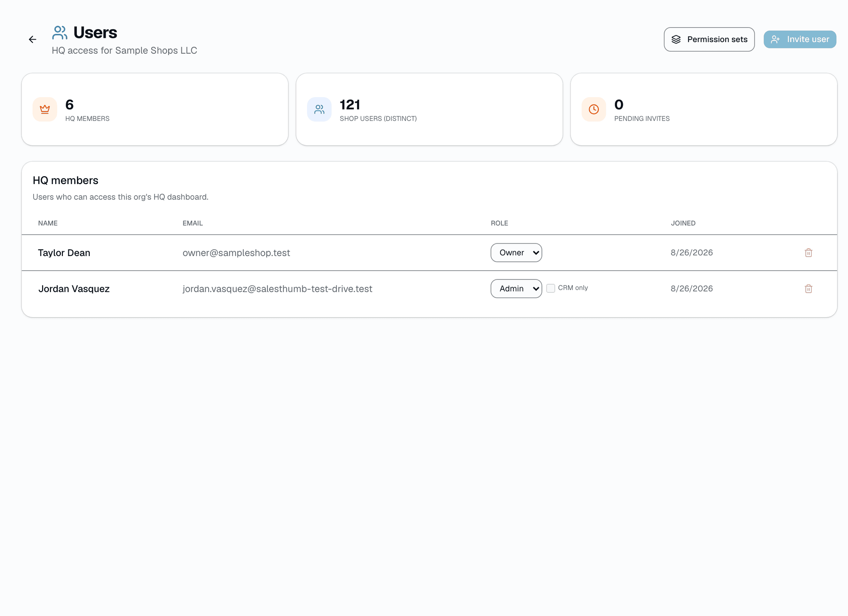Click the 0 pending invites count
The height and width of the screenshot is (616, 848).
tap(619, 105)
